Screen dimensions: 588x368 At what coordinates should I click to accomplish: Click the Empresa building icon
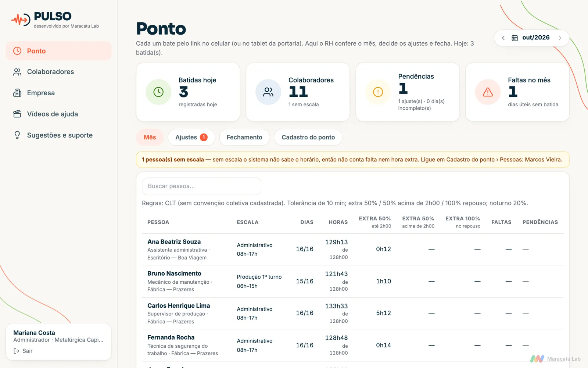pyautogui.click(x=17, y=93)
